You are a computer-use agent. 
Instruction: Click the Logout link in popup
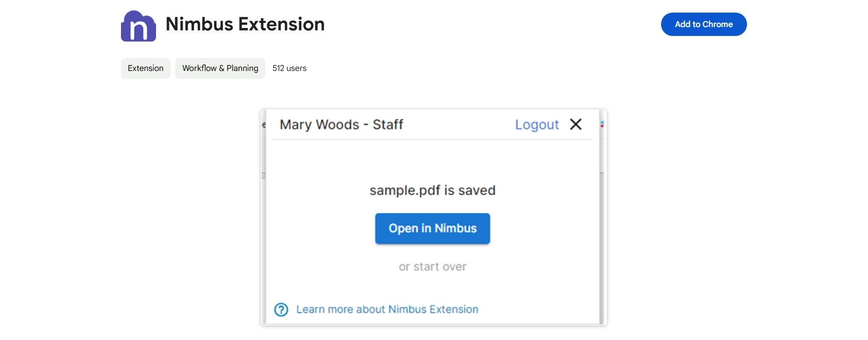(537, 124)
